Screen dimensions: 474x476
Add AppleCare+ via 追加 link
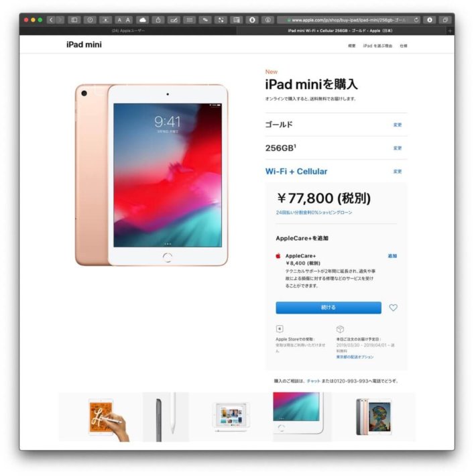(392, 256)
